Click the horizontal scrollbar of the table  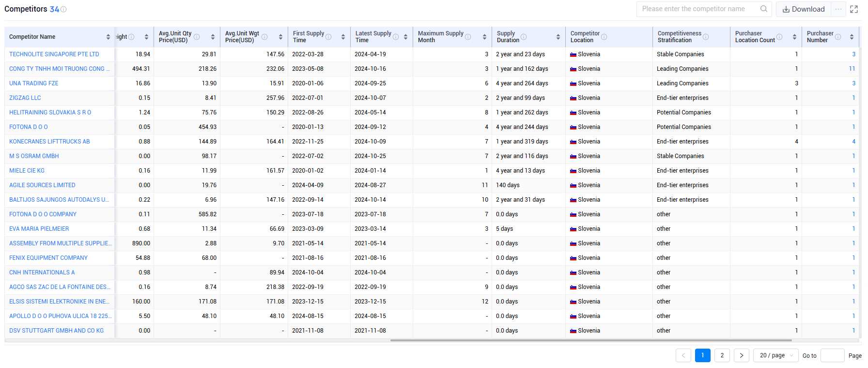point(591,340)
